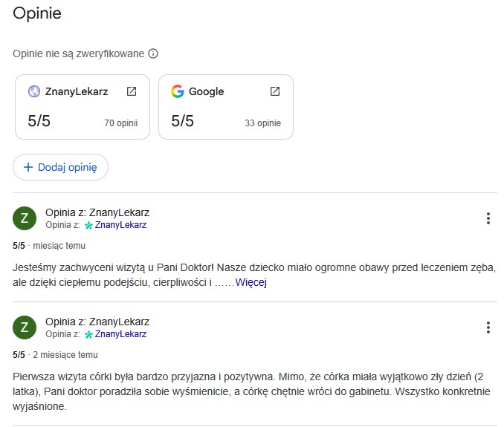Open ZnanyLekarz source link in first review
Screen dimensions: 504x427
tap(120, 225)
